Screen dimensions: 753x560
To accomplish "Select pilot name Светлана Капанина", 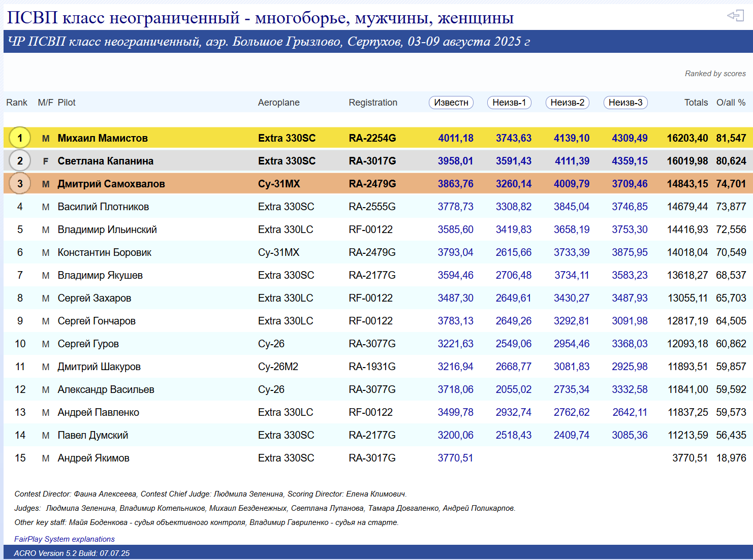I will [105, 161].
